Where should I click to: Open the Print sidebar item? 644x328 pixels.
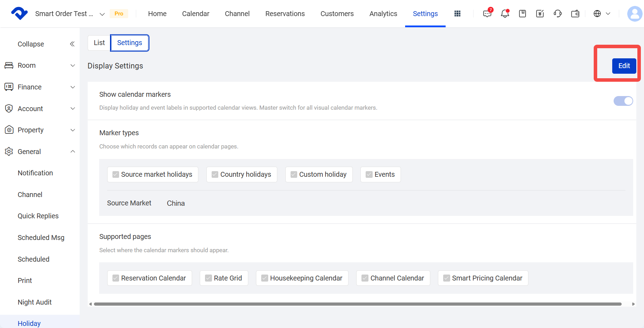point(25,280)
